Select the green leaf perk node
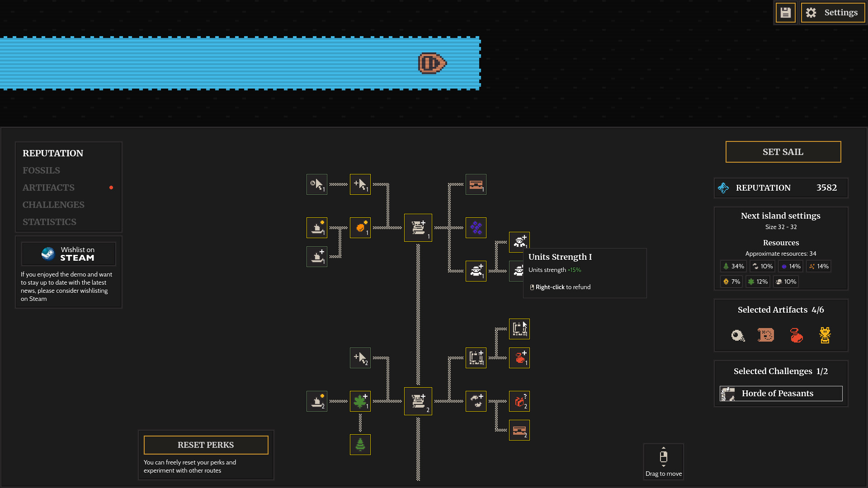The width and height of the screenshot is (868, 488). pyautogui.click(x=360, y=401)
